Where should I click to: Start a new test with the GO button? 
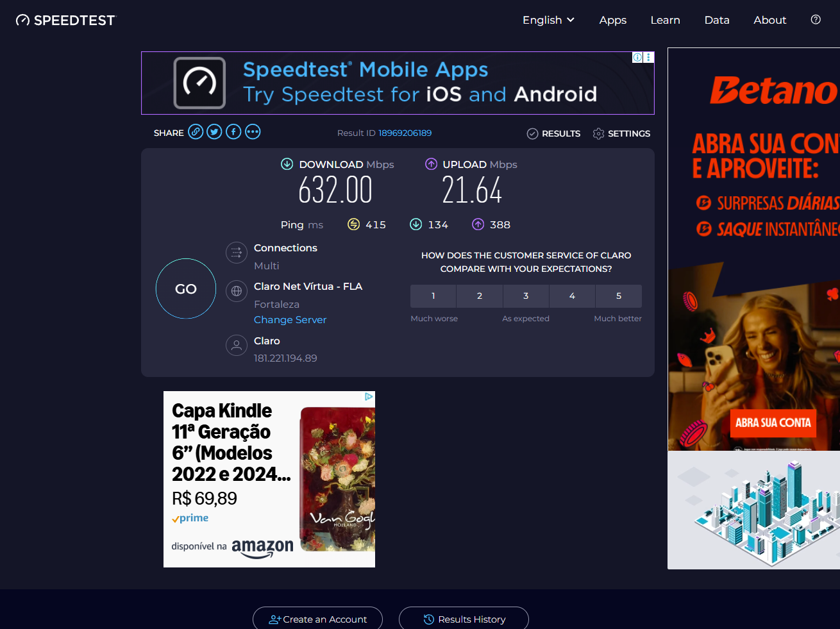tap(185, 289)
